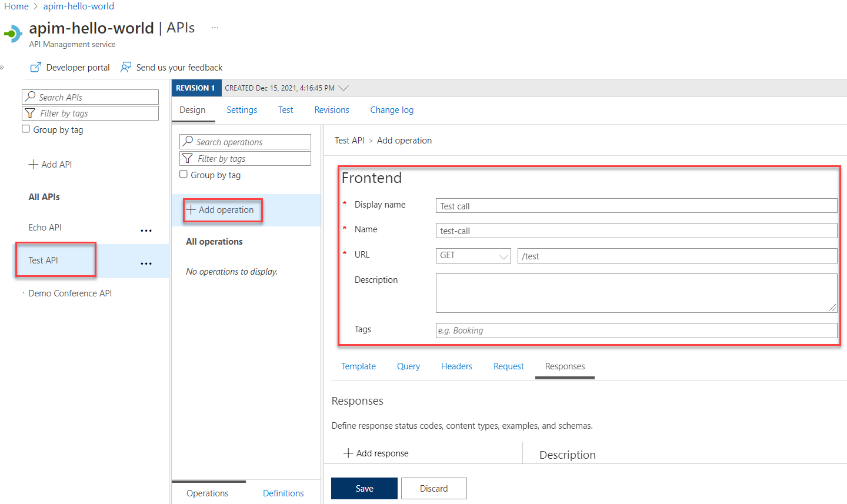Screen dimensions: 847x504
Task: Save the new operation
Action: [x=364, y=488]
